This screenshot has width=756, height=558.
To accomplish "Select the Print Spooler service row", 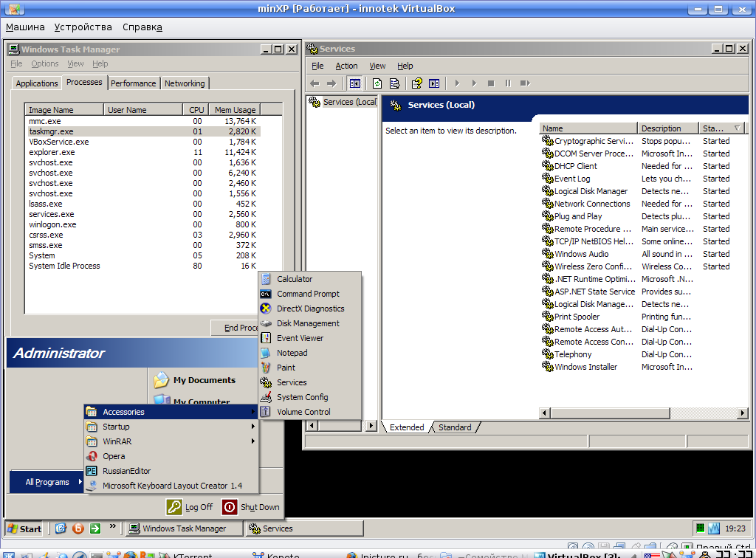I will tap(577, 317).
